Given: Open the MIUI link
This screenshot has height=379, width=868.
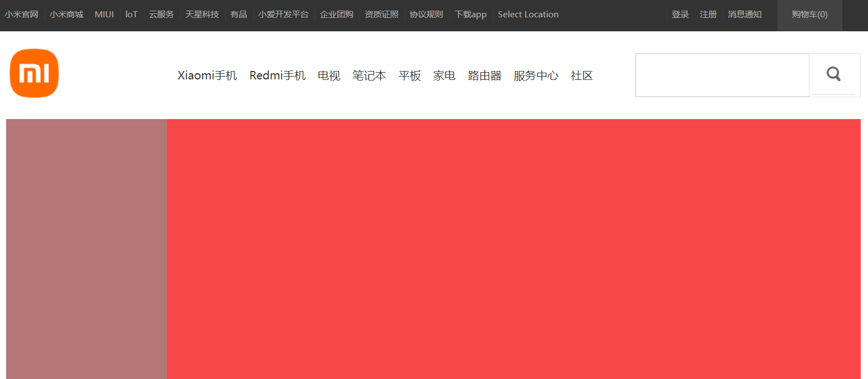Looking at the screenshot, I should point(104,15).
